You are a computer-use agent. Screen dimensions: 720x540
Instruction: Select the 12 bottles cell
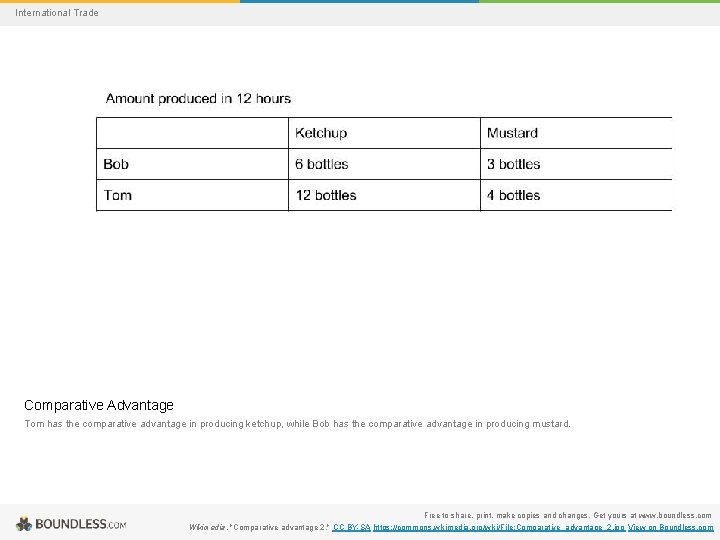384,195
